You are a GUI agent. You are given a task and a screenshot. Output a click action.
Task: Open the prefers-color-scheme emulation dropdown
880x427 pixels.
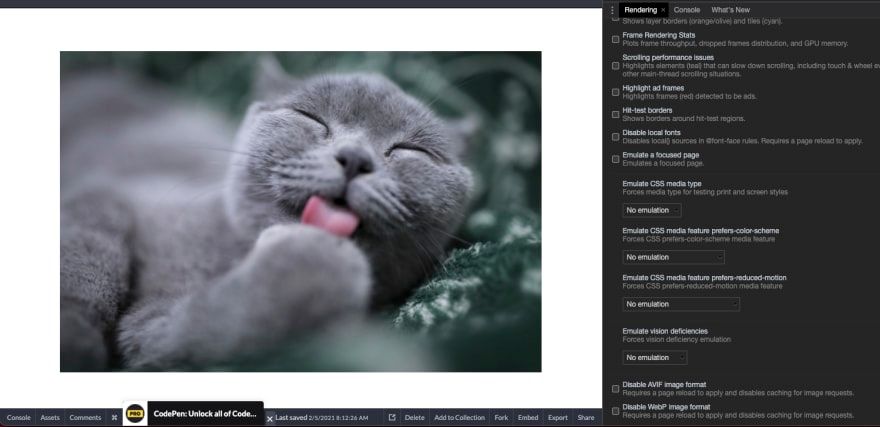(673, 257)
